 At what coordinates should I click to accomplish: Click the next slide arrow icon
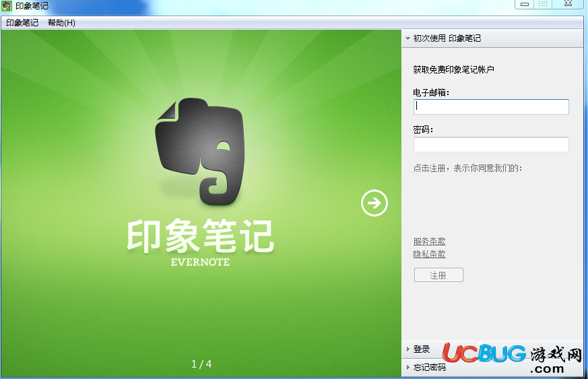click(x=374, y=203)
